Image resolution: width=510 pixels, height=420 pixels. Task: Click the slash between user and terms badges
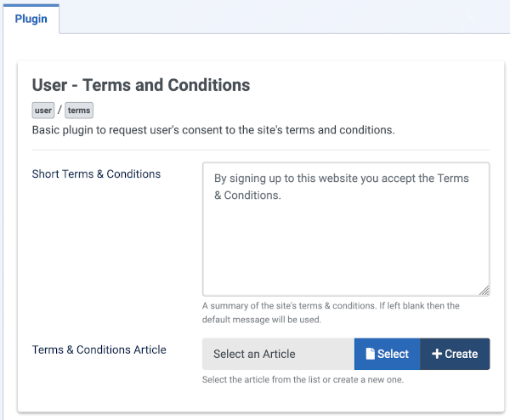[x=59, y=111]
